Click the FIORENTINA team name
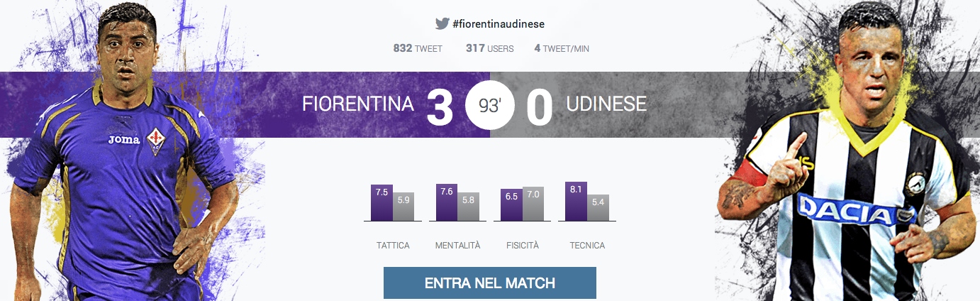The width and height of the screenshot is (980, 301). [x=358, y=104]
